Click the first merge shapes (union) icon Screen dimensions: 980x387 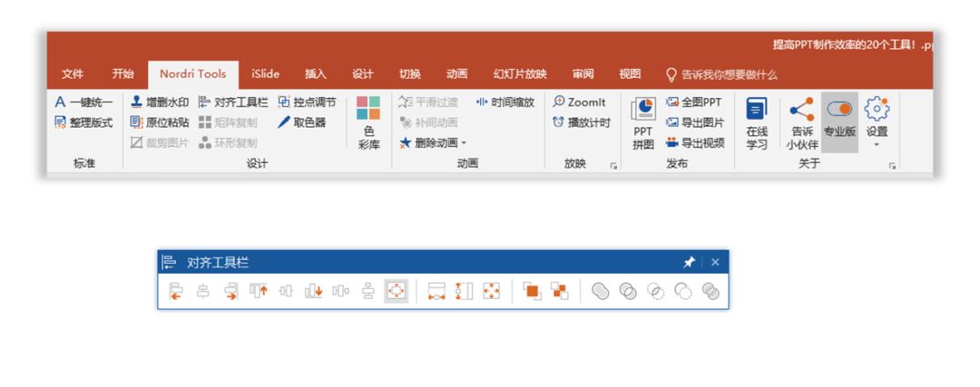[600, 291]
